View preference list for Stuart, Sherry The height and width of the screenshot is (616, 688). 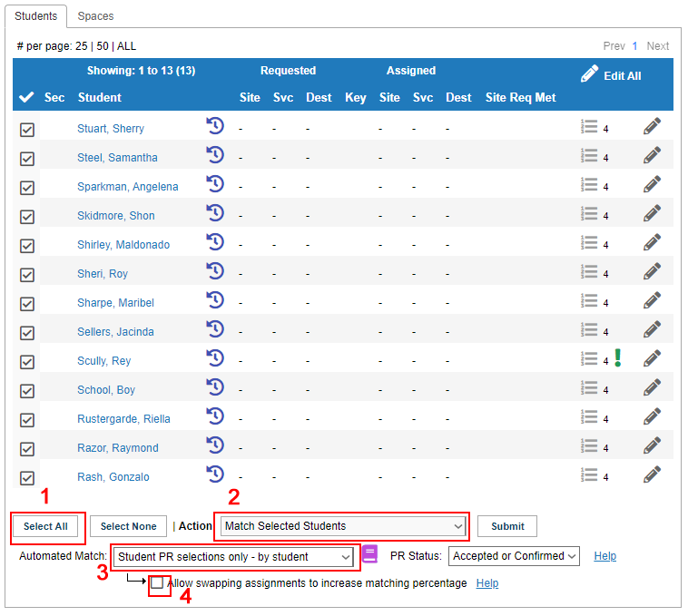(589, 126)
